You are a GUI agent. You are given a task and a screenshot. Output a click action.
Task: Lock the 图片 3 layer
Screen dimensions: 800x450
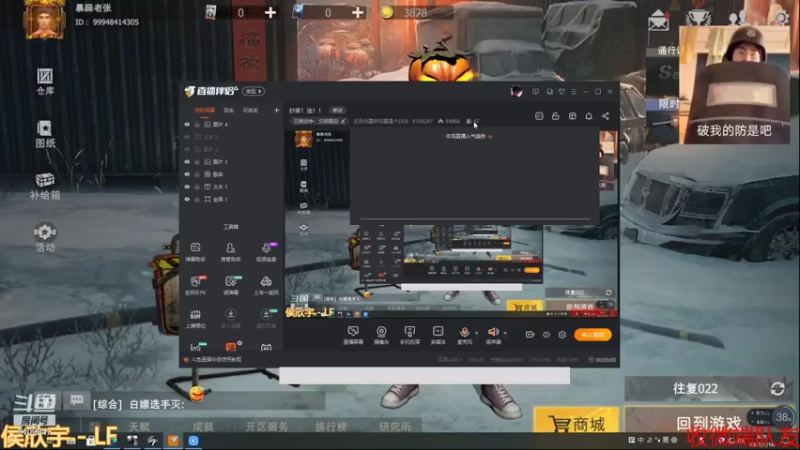click(x=197, y=162)
